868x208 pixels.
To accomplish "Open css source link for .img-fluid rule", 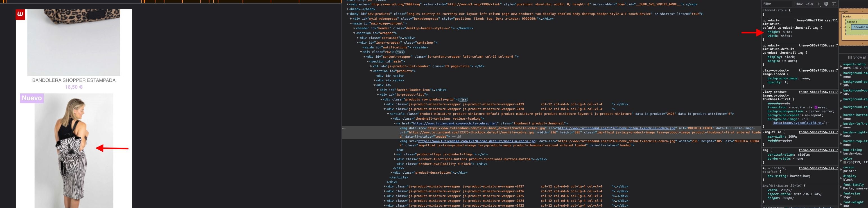I will pyautogui.click(x=819, y=132).
